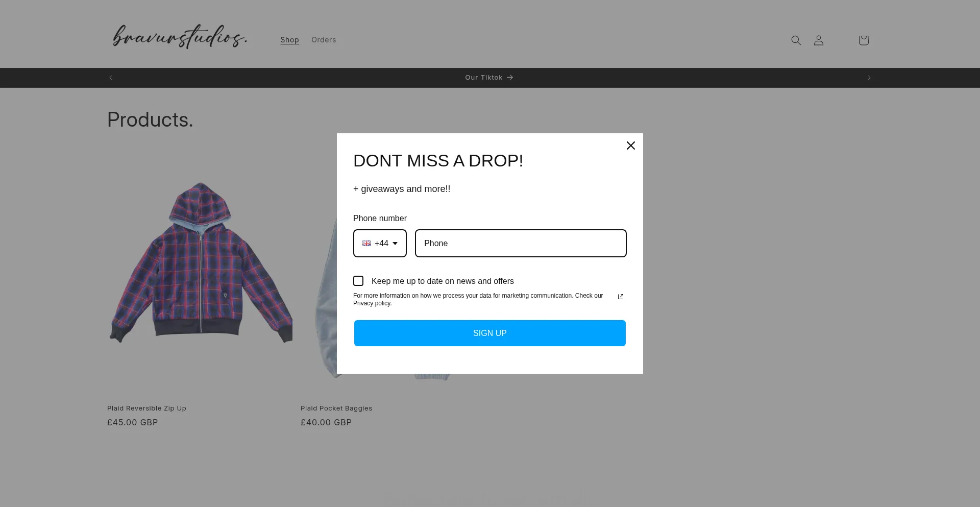Screen dimensions: 980x507
Task: Open the Plaid Pocket Baggies title link
Action: [336, 408]
